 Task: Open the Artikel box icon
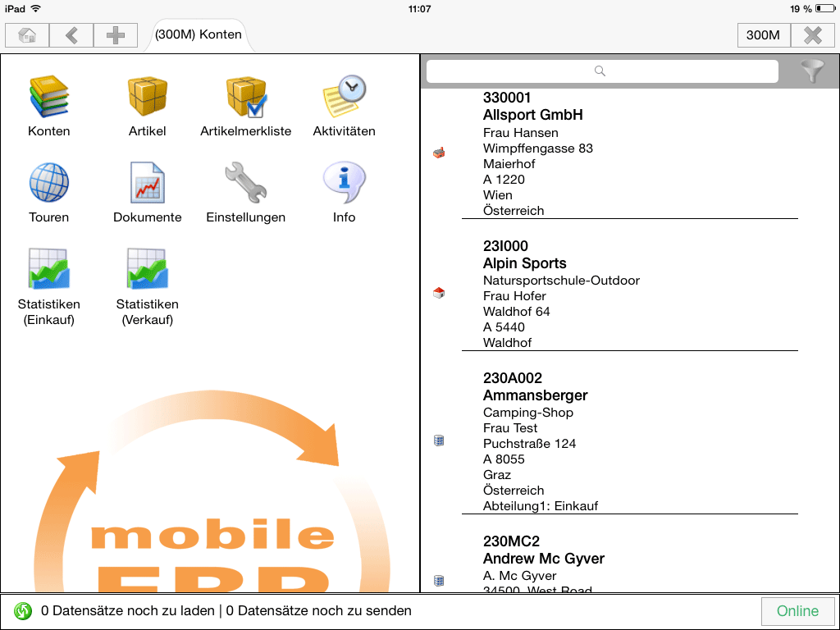[148, 96]
